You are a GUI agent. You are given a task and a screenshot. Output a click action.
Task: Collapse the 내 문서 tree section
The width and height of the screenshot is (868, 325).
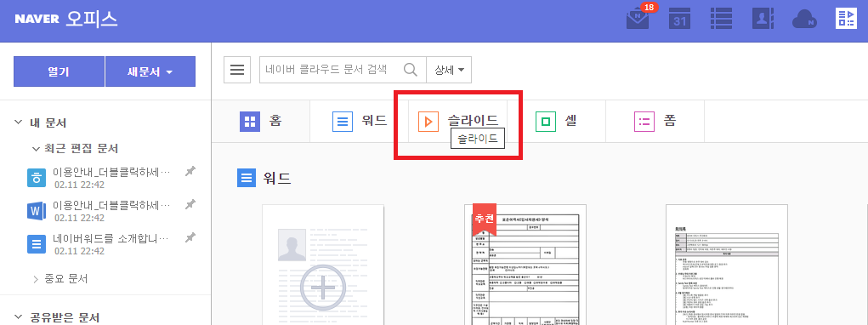tap(18, 123)
